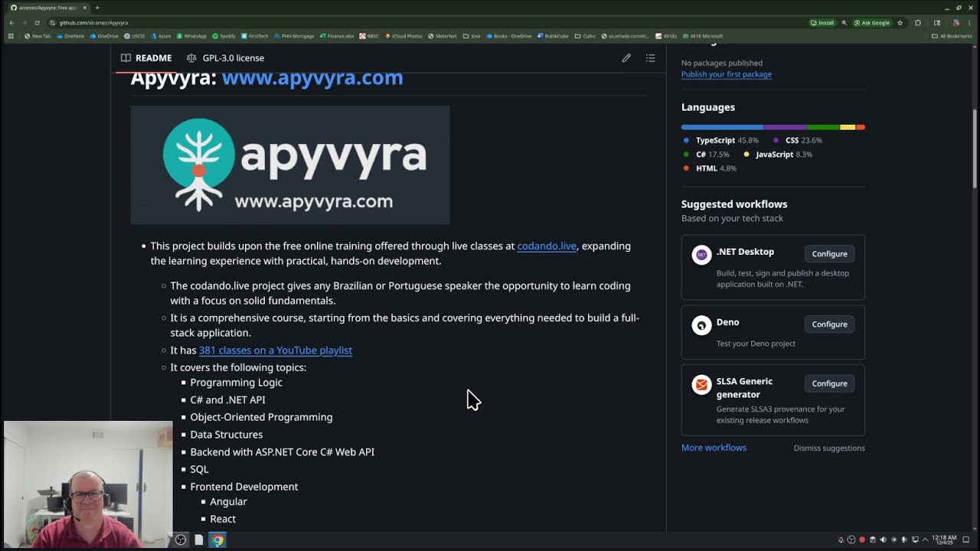The height and width of the screenshot is (551, 980).
Task: Click the 'Object-Oriented Programming' list item
Action: tap(261, 417)
